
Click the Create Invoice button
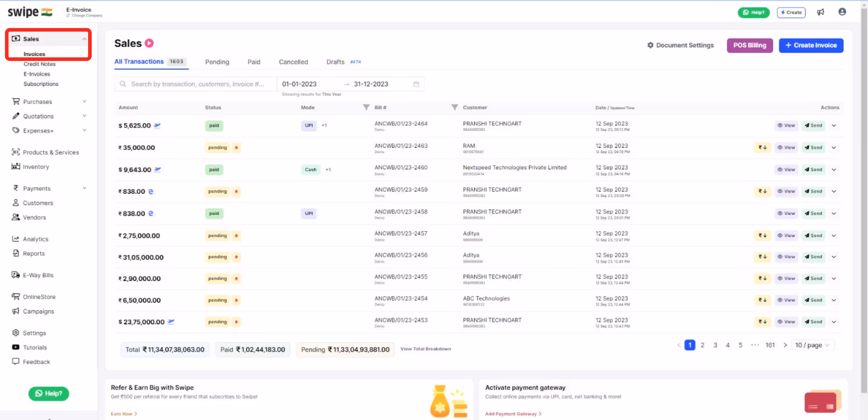click(811, 46)
